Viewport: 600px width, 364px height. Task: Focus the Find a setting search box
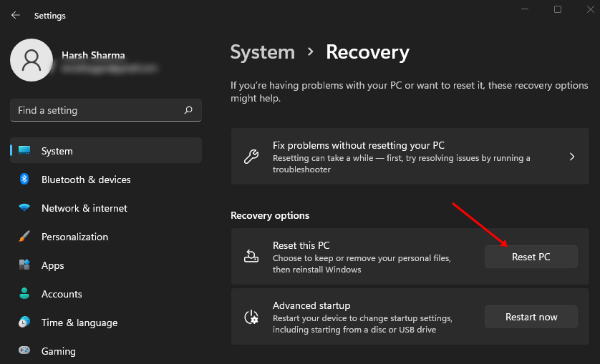click(97, 110)
